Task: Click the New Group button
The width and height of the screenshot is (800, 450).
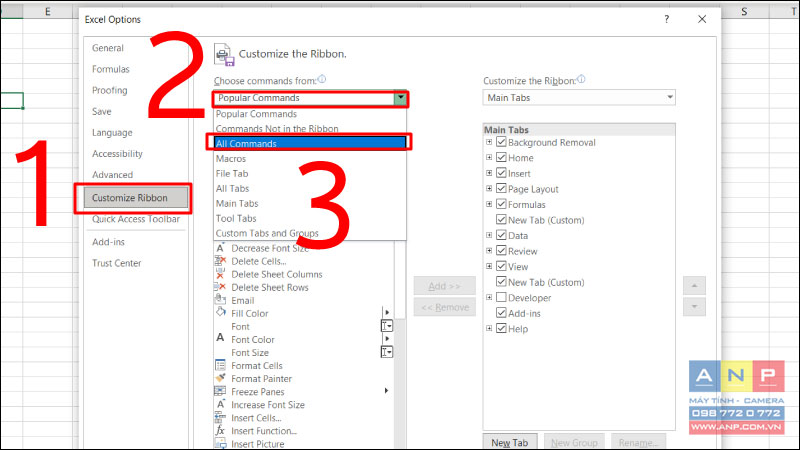Action: (x=574, y=442)
